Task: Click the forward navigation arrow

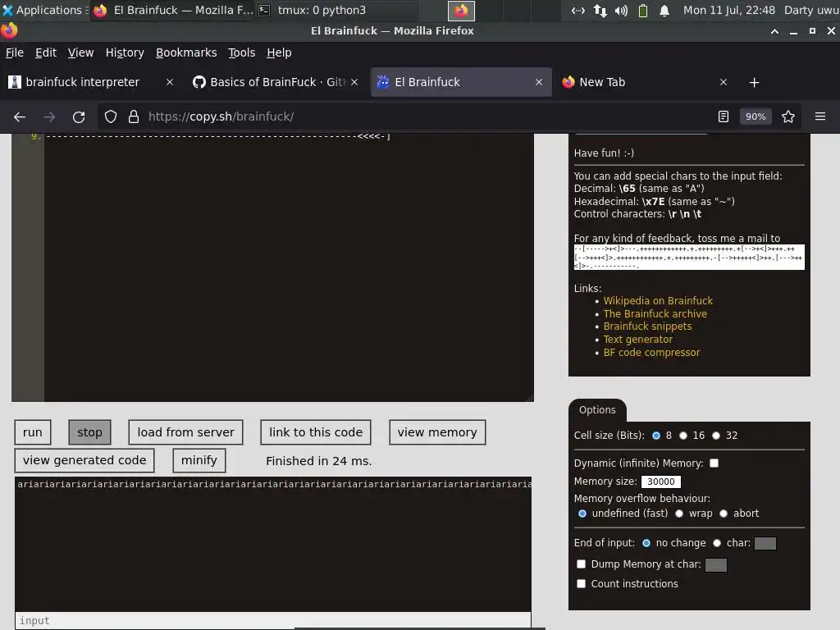Action: [x=49, y=116]
